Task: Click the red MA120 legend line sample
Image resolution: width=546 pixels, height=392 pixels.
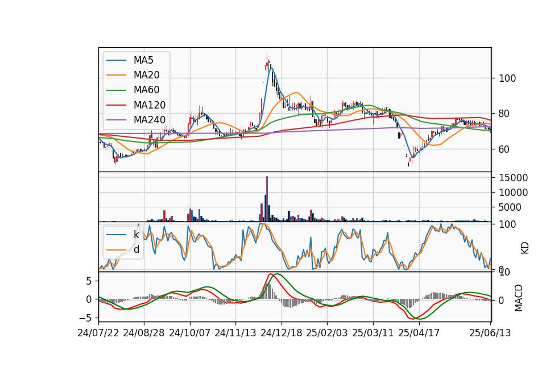Action: pyautogui.click(x=117, y=105)
